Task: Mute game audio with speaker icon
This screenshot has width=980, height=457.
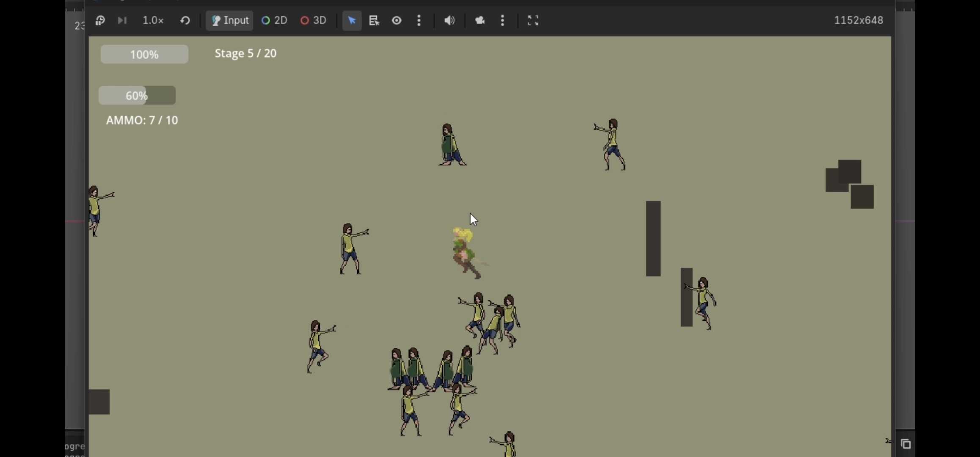Action: (449, 20)
